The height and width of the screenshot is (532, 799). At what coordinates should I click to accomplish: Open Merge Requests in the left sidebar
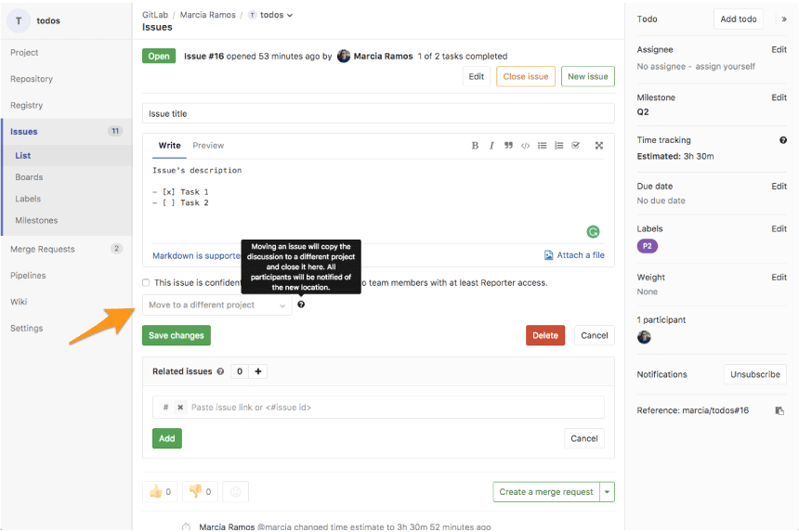[x=43, y=249]
